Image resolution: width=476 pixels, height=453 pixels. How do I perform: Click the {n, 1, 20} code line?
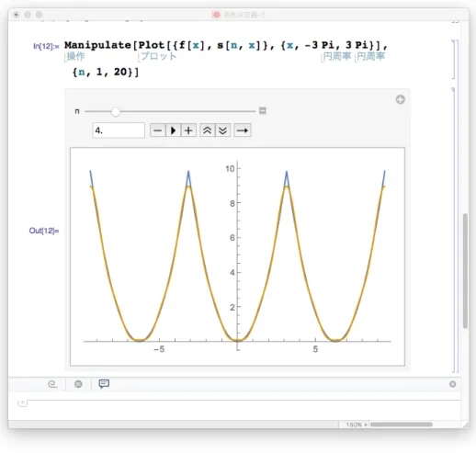[106, 73]
